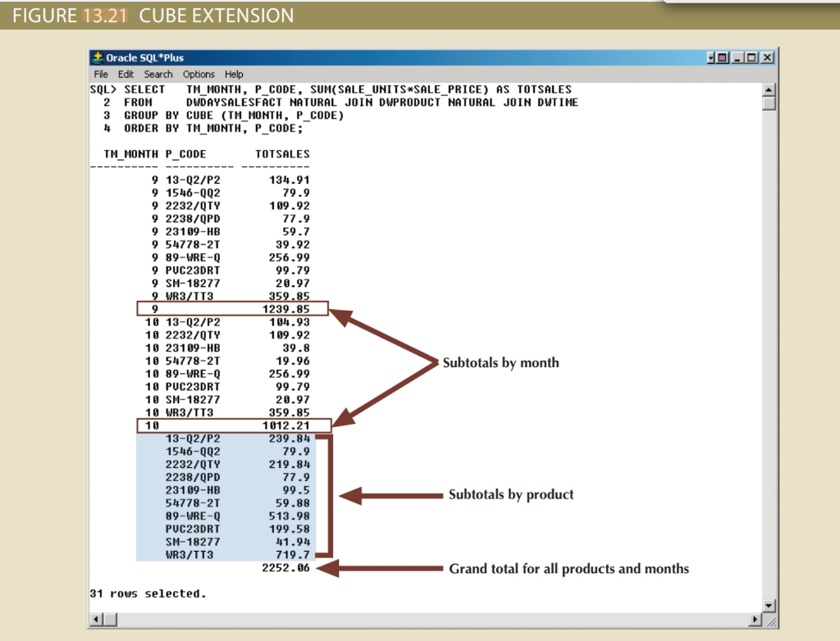Minimize the Oracle SQL*Plus window
Image resolution: width=840 pixels, height=641 pixels.
[737, 57]
